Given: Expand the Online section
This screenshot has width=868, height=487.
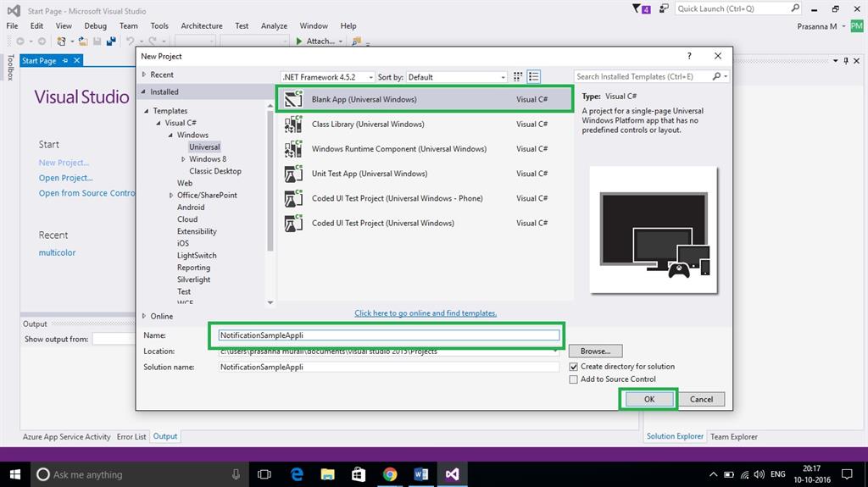Looking at the screenshot, I should (x=144, y=316).
